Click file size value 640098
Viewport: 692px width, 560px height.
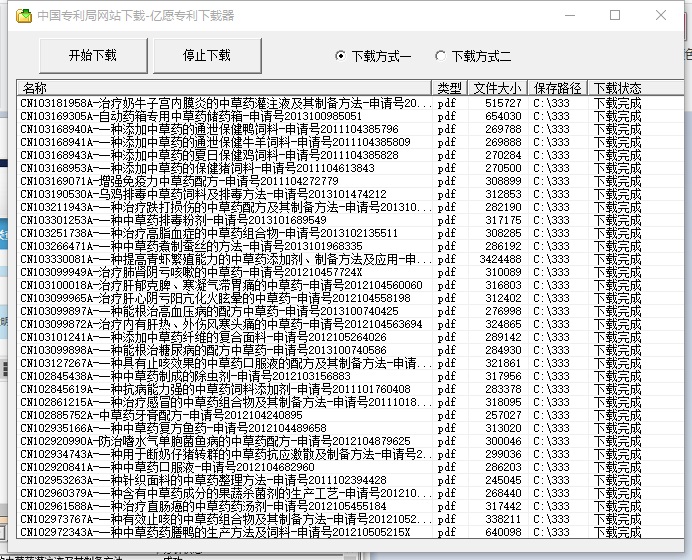pos(504,532)
